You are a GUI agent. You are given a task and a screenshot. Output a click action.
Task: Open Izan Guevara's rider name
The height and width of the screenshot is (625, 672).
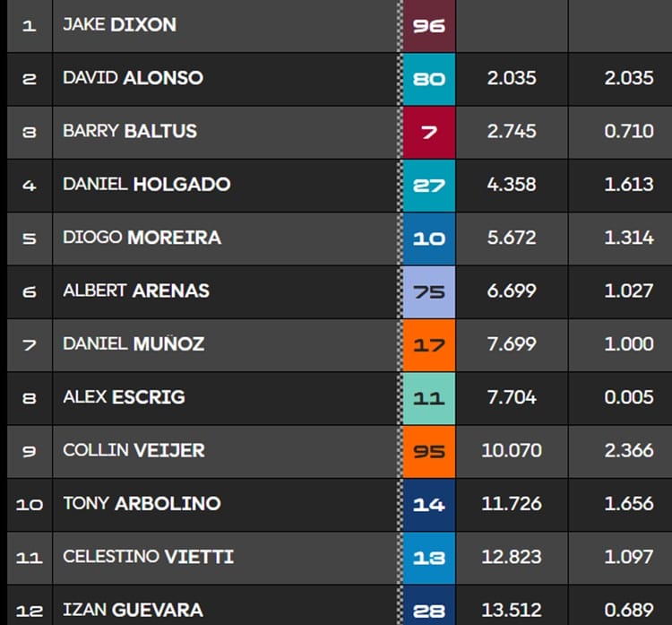(x=134, y=611)
